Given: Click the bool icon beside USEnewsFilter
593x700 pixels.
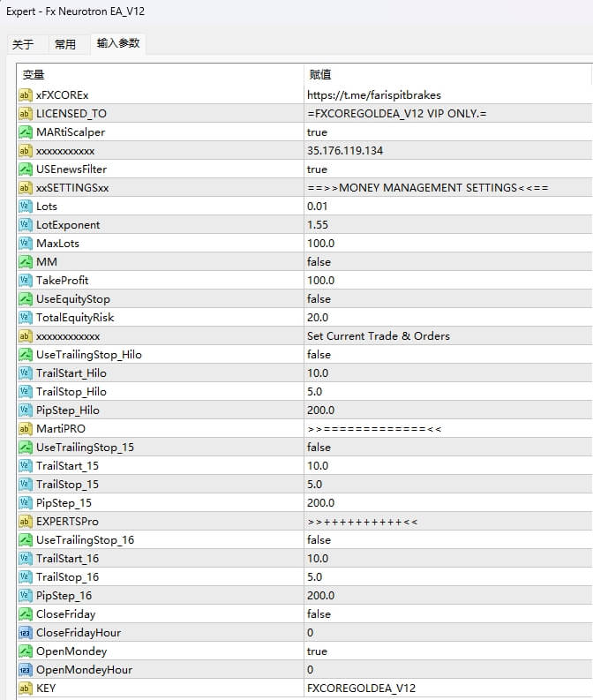Looking at the screenshot, I should [26, 169].
